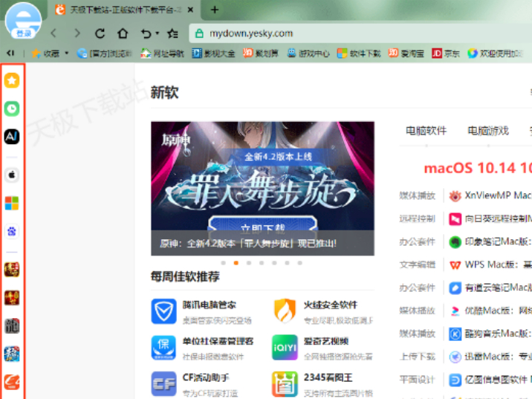532x399 pixels.
Task: Go to the browser home page
Action: pos(123,33)
